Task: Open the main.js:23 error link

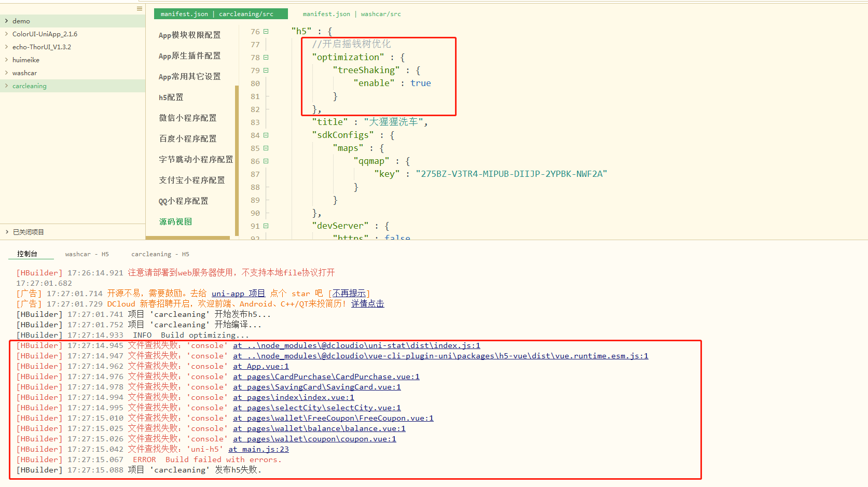Action: click(x=258, y=449)
